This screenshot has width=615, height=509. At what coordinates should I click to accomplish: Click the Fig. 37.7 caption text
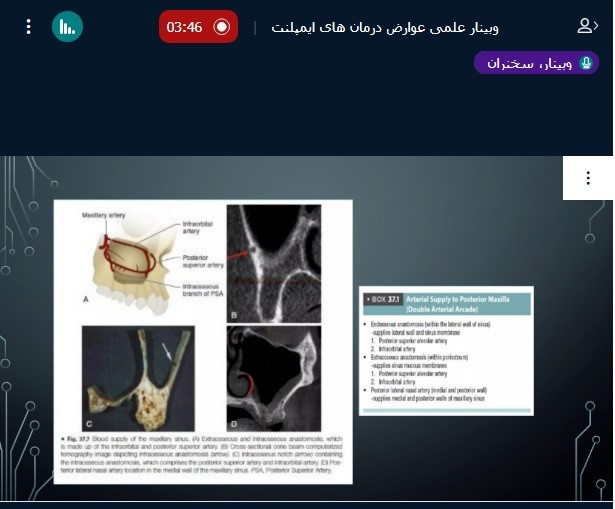click(200, 457)
